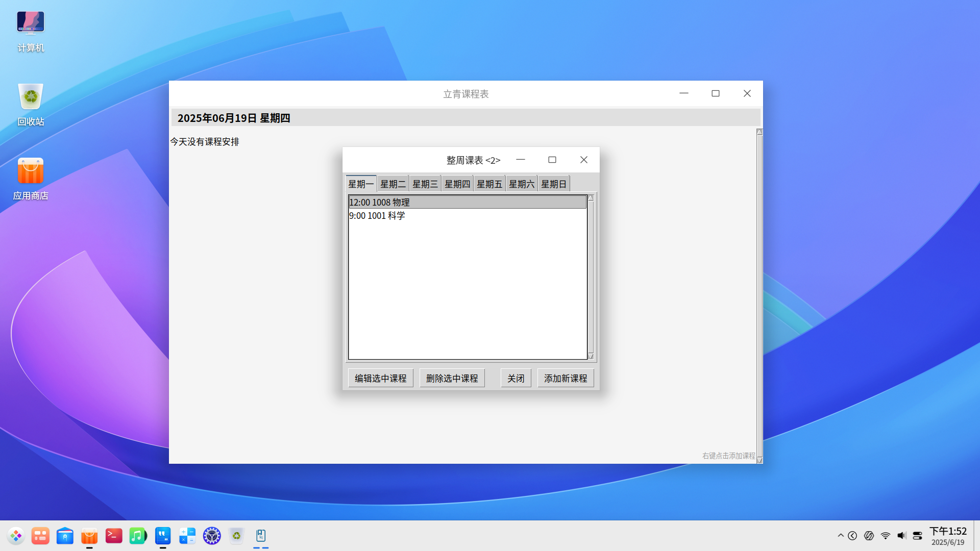
Task: Switch to the 星期二 tab
Action: [x=393, y=184]
